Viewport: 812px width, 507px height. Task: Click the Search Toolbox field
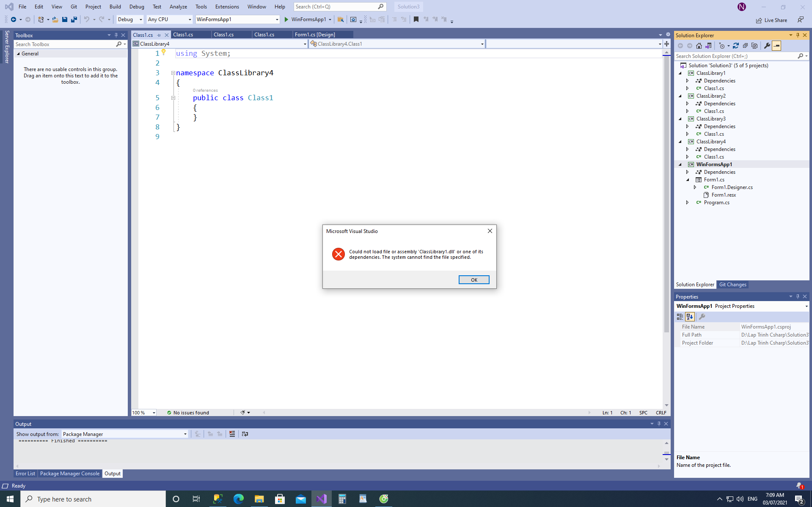point(65,44)
